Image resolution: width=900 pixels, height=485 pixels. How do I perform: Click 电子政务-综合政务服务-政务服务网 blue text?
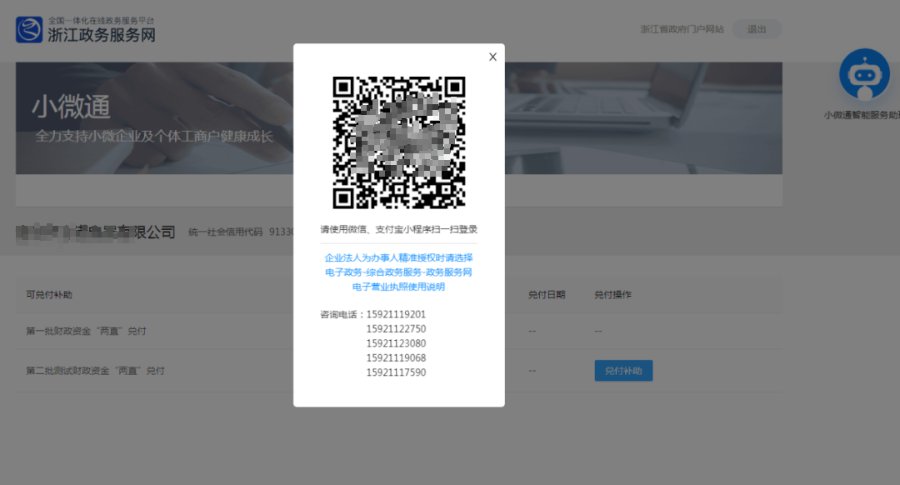(x=398, y=272)
